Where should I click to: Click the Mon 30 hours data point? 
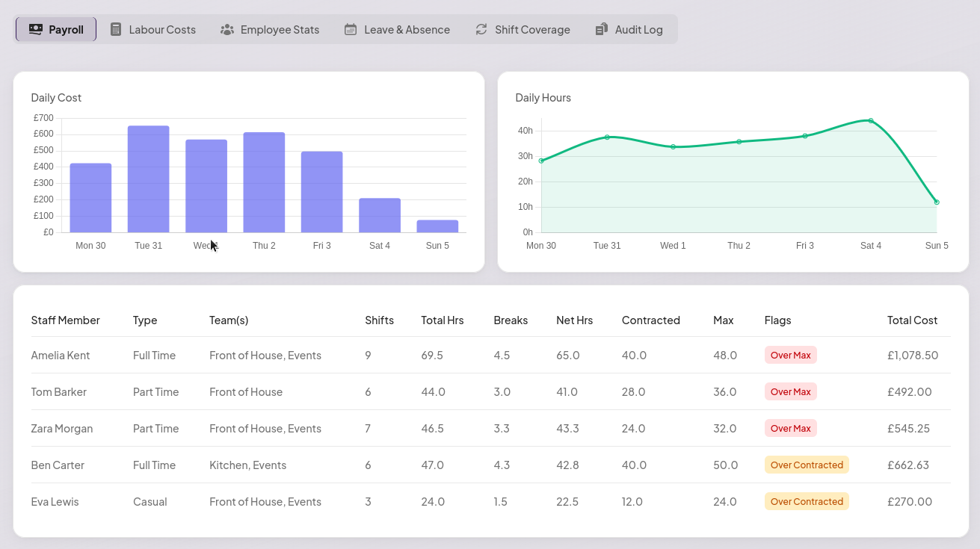pyautogui.click(x=541, y=161)
